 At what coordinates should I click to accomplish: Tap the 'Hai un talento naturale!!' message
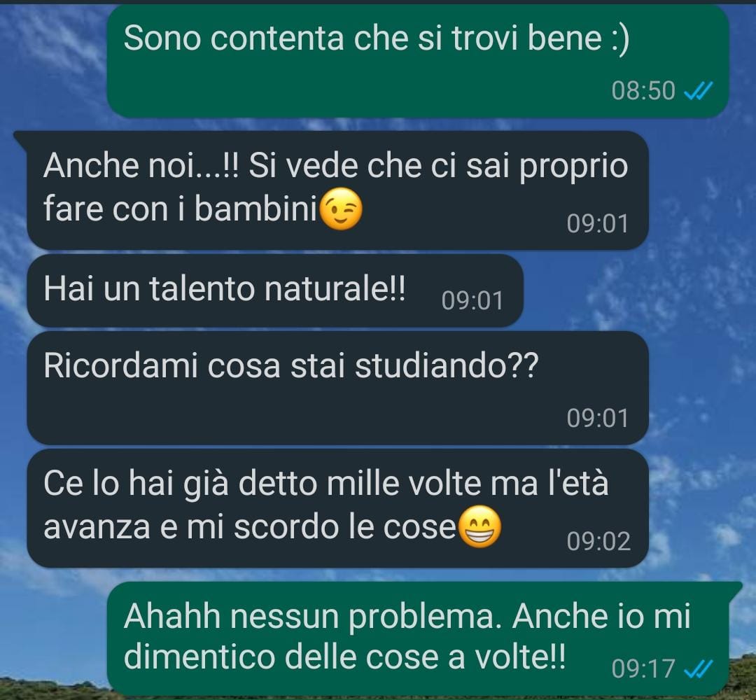point(275,290)
